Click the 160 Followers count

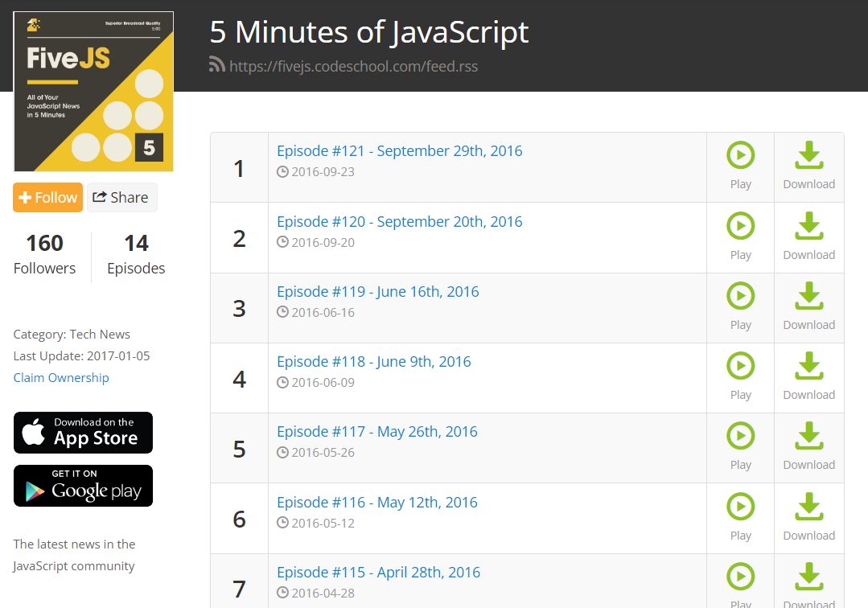(x=44, y=254)
